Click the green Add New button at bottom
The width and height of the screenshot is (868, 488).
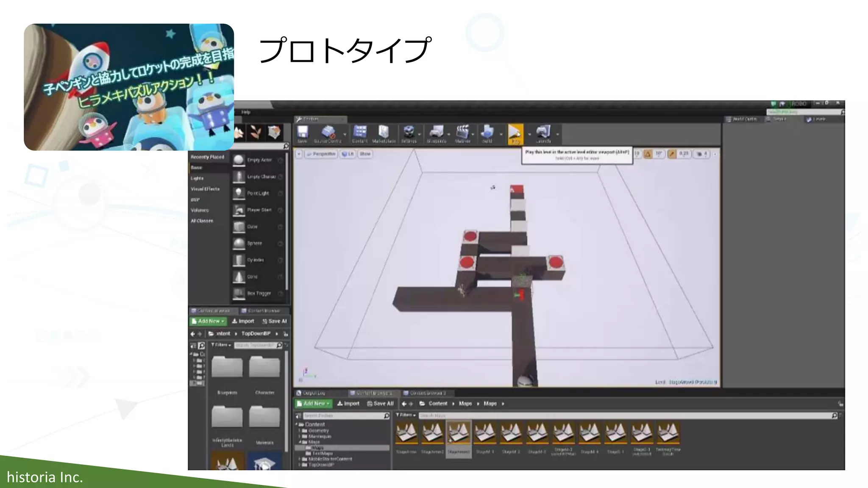click(x=314, y=404)
